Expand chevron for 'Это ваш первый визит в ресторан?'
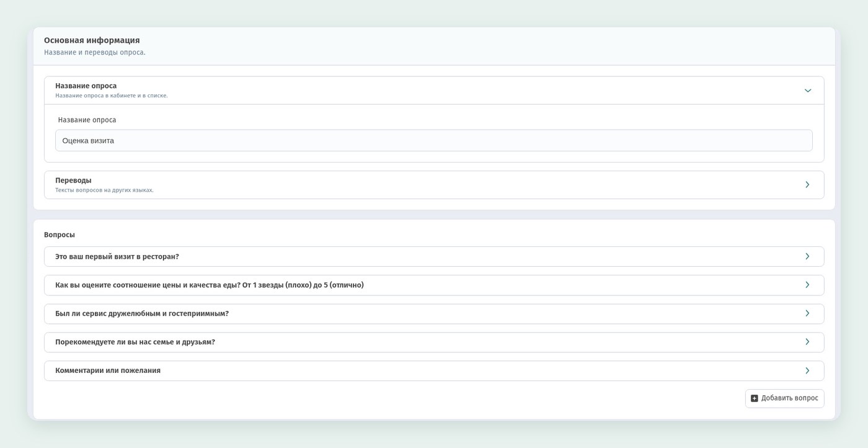The height and width of the screenshot is (448, 868). (807, 256)
